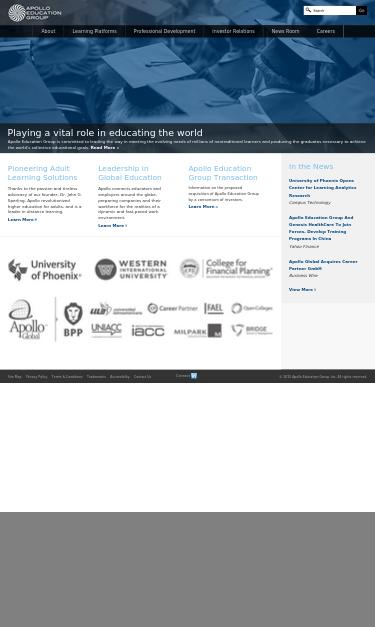Click the Connect icon in the footer
This screenshot has height=627, width=375.
(x=194, y=376)
